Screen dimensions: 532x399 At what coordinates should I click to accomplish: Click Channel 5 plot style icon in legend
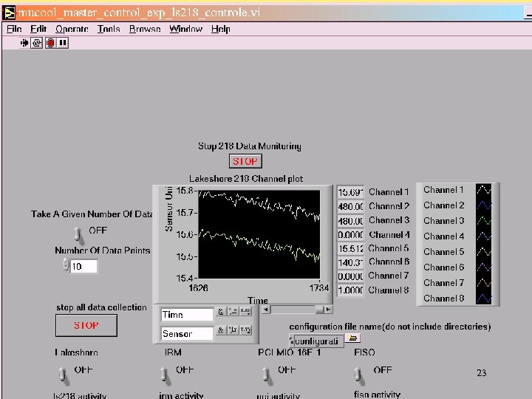pos(484,252)
